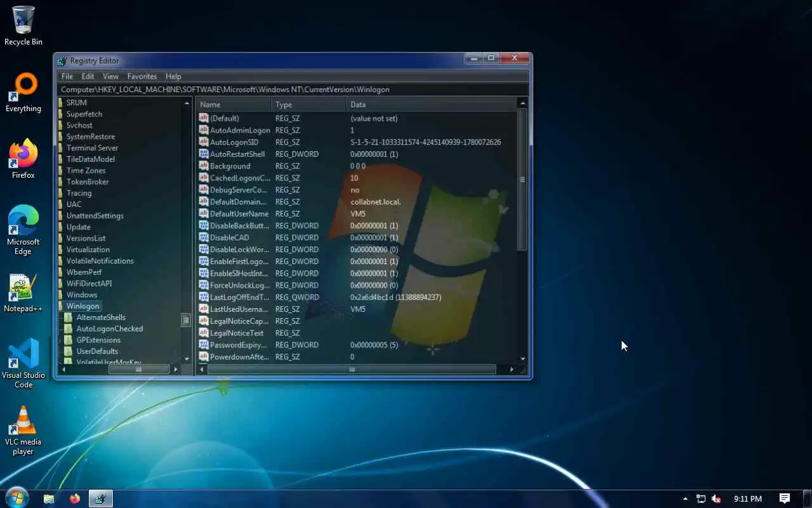Launch Microsoft Edge desktop shortcut

pyautogui.click(x=23, y=230)
